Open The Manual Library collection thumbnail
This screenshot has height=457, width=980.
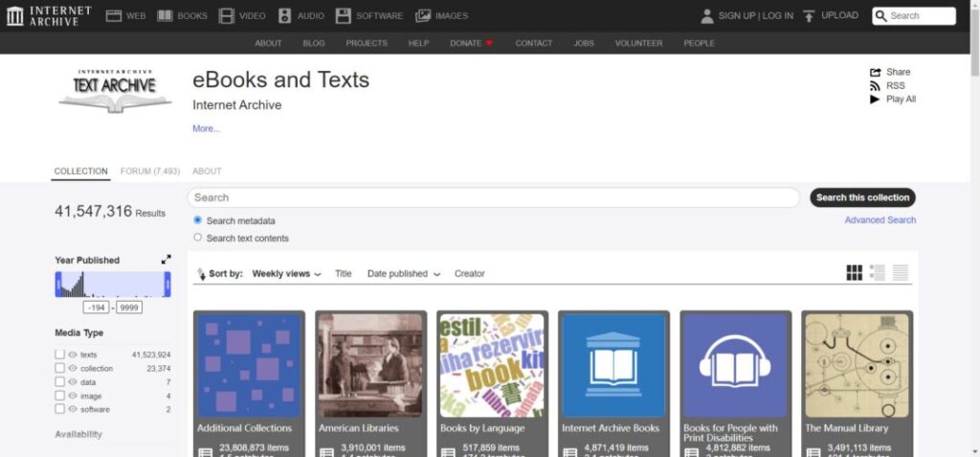pyautogui.click(x=857, y=366)
